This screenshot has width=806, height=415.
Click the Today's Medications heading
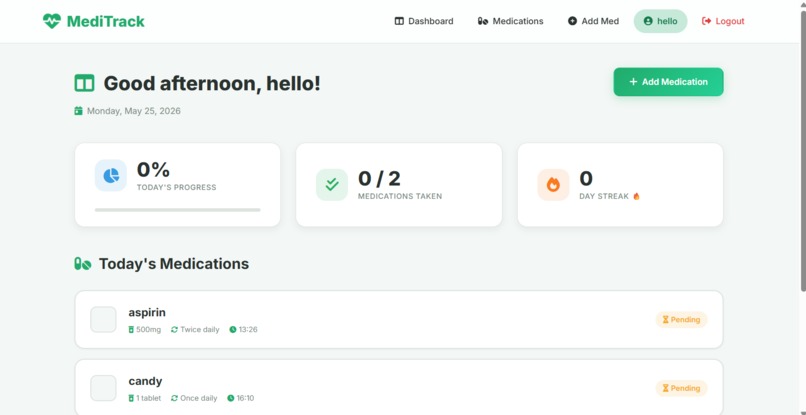click(174, 264)
